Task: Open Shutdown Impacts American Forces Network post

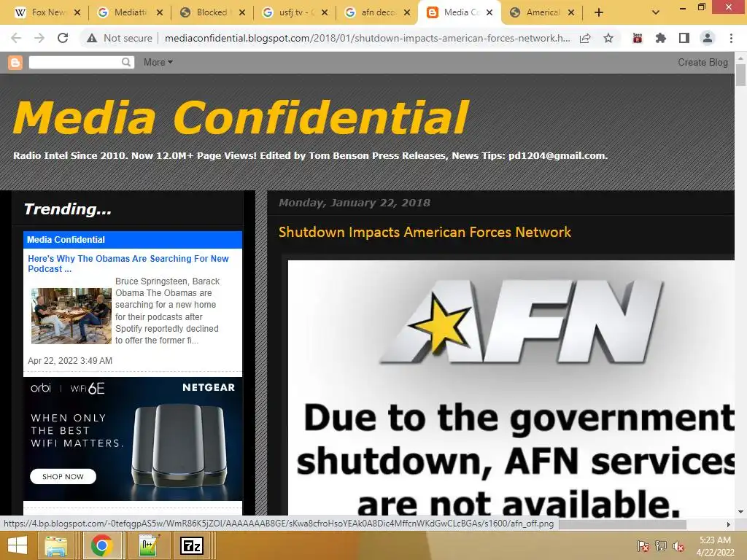Action: [x=425, y=232]
